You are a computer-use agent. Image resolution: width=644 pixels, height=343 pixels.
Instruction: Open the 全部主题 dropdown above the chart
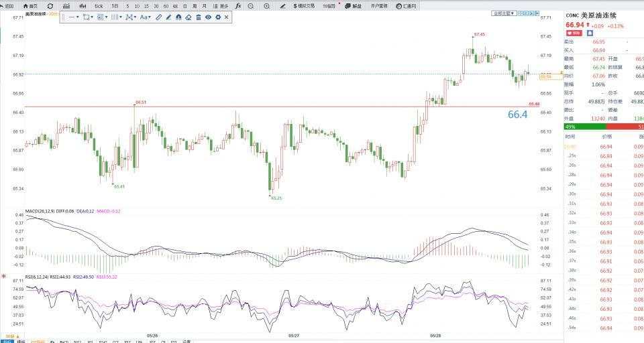[x=504, y=13]
